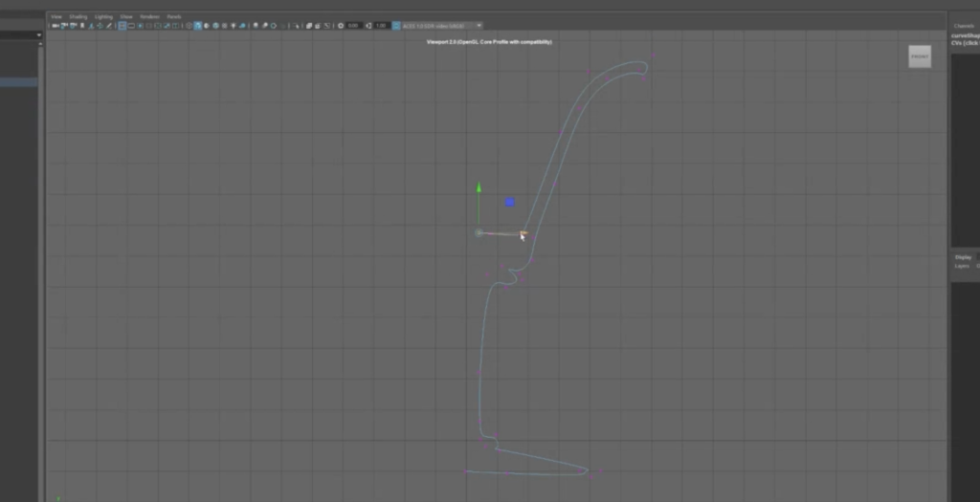Open the View menu in panel menu bar
Image resolution: width=980 pixels, height=502 pixels.
(56, 17)
